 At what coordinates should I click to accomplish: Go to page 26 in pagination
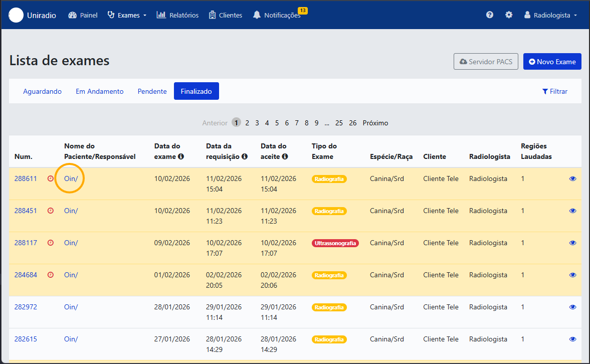[x=352, y=123]
